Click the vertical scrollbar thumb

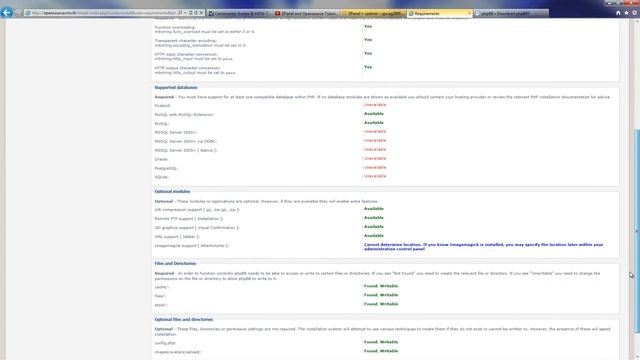(637, 231)
